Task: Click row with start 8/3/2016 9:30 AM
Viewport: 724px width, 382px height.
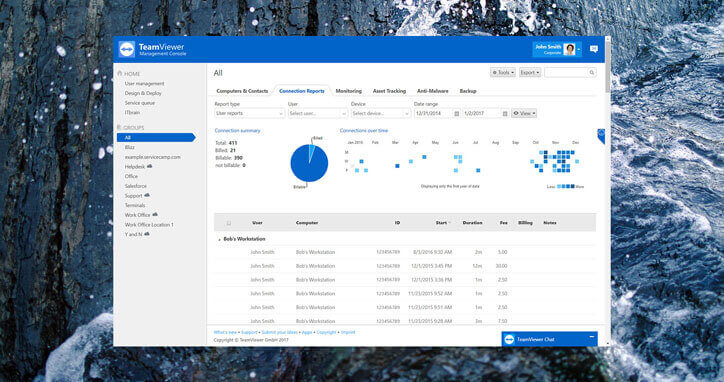Action: click(x=405, y=252)
